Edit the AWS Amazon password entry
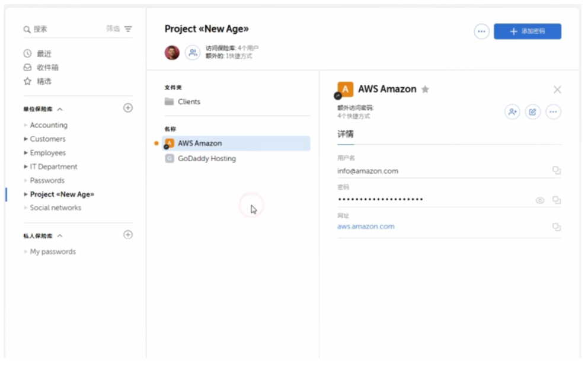The height and width of the screenshot is (370, 588). (532, 111)
